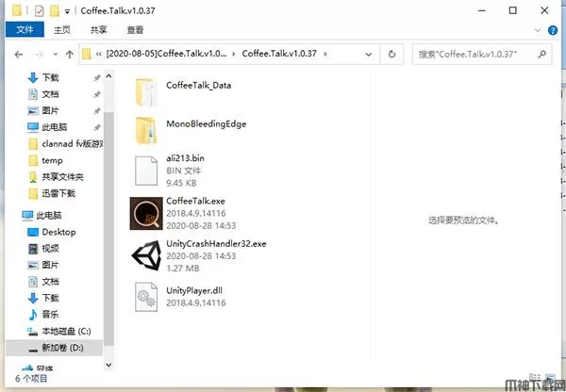Click the search magnifier icon
The width and height of the screenshot is (566, 392).
541,54
